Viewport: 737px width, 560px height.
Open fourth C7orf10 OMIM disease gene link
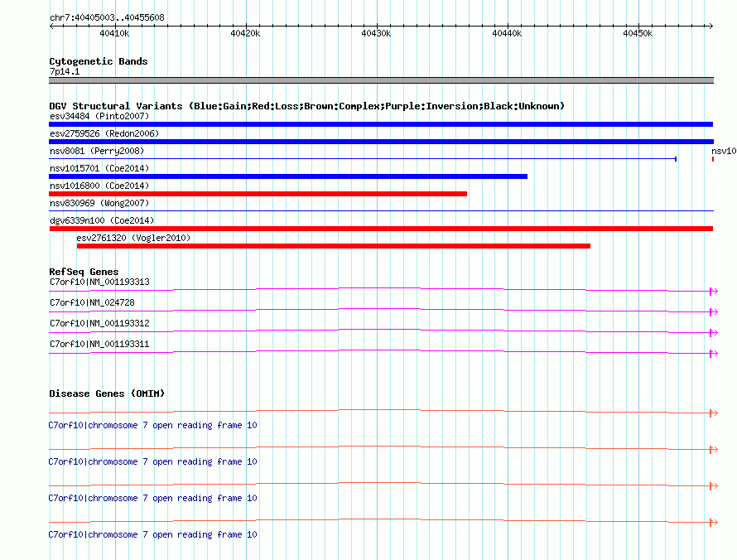[152, 534]
